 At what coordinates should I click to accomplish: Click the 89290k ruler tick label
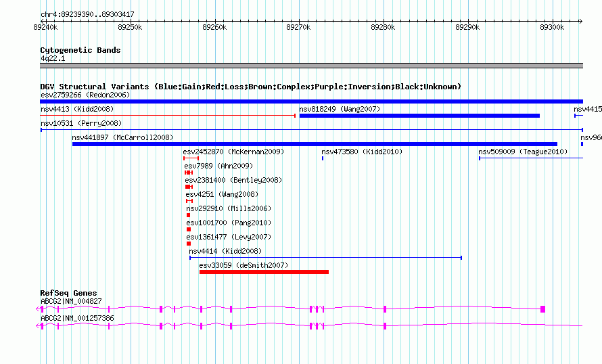[x=467, y=27]
